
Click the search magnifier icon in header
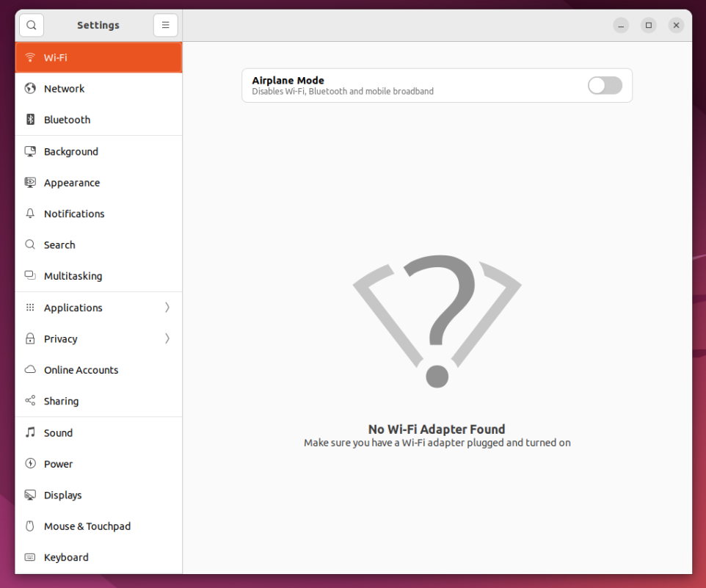coord(32,25)
